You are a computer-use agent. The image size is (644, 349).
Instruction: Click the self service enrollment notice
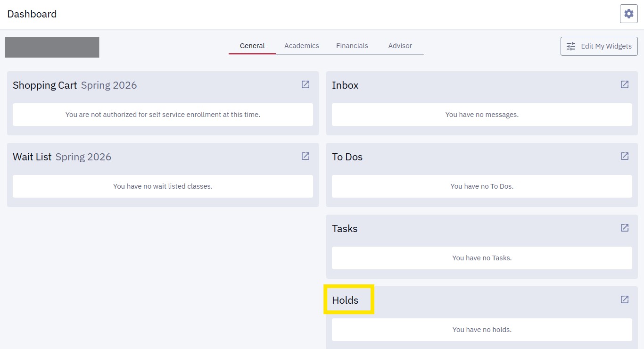coord(163,115)
